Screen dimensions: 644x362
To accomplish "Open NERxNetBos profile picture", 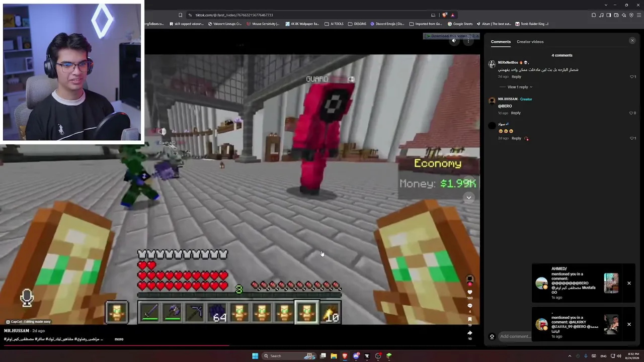I will tap(492, 64).
